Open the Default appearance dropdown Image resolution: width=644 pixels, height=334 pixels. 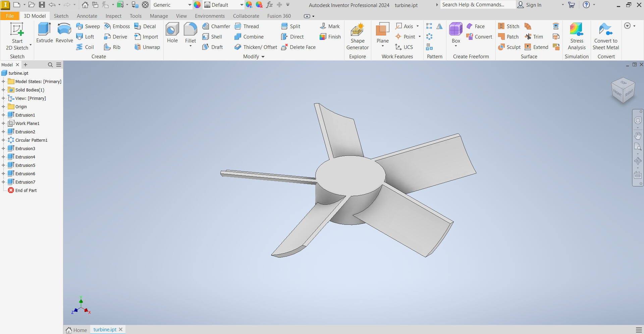coord(241,5)
